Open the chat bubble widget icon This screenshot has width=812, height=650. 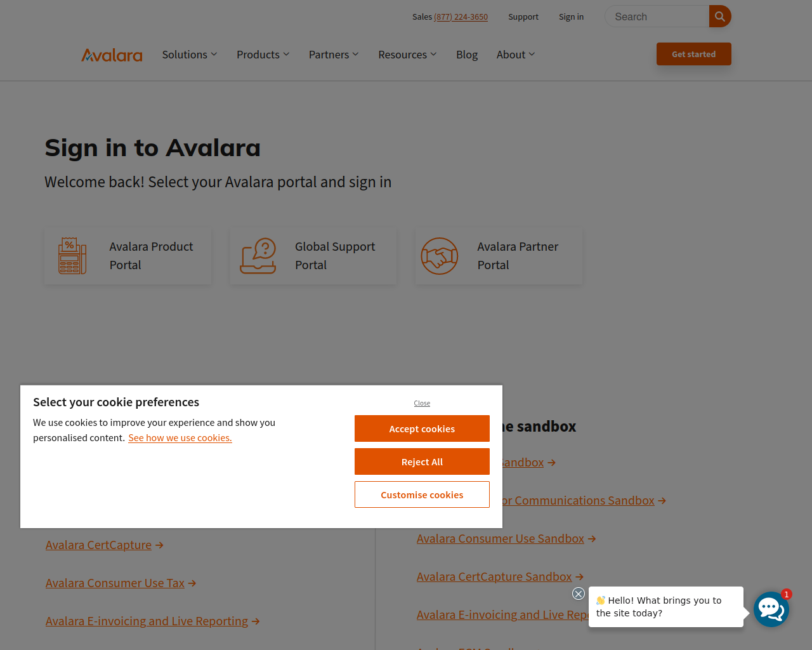click(x=771, y=609)
